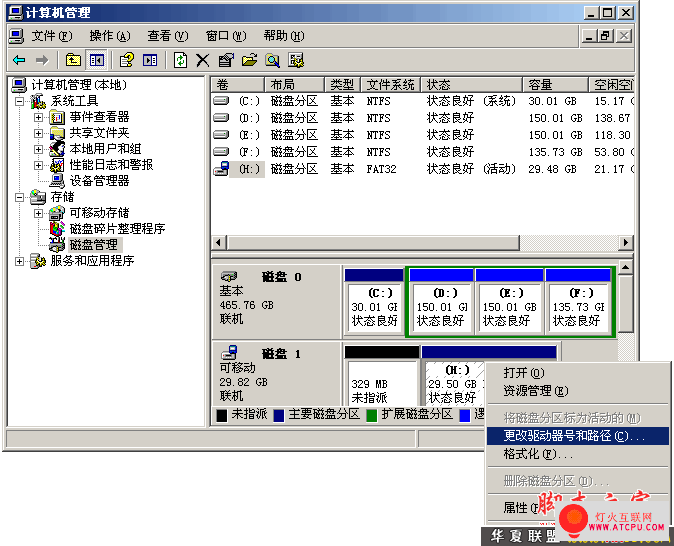Select 设备管理器 tree node

[x=99, y=181]
